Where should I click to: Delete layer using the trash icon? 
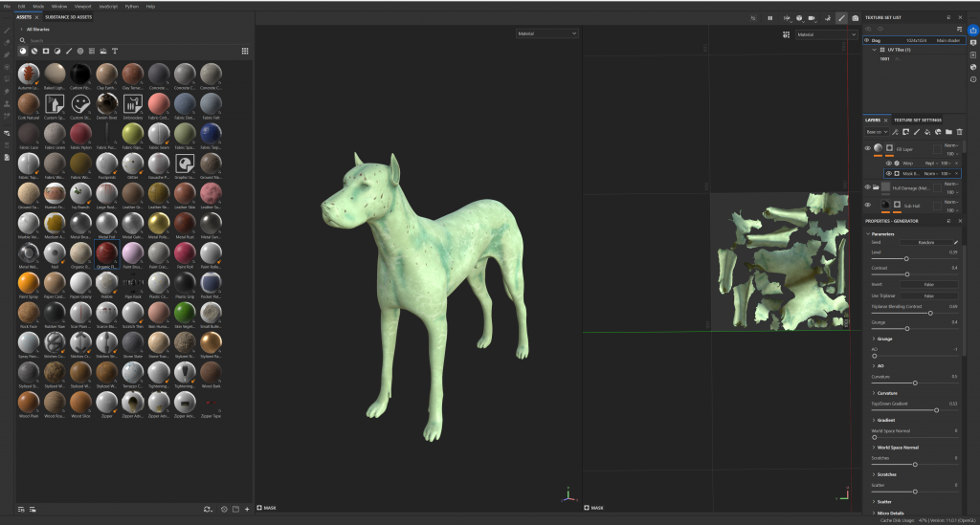(x=959, y=131)
